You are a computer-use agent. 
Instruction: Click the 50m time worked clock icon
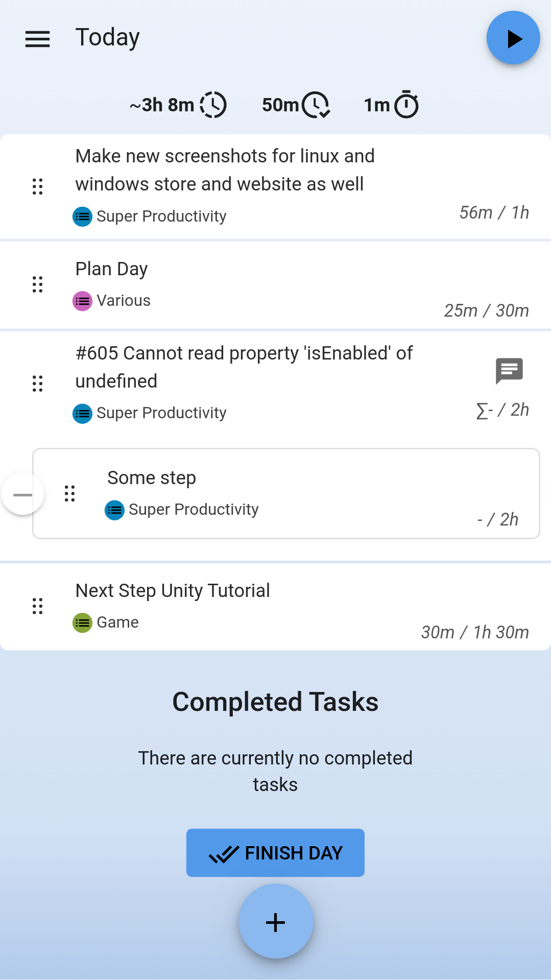316,105
